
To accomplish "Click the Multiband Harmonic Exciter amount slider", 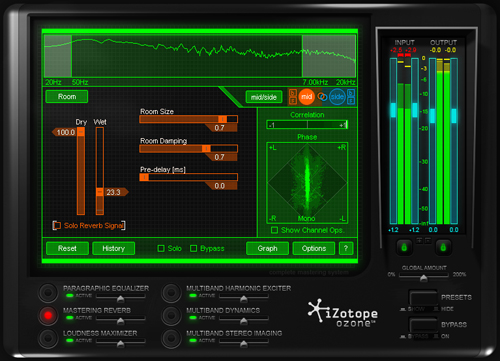I will tap(244, 297).
